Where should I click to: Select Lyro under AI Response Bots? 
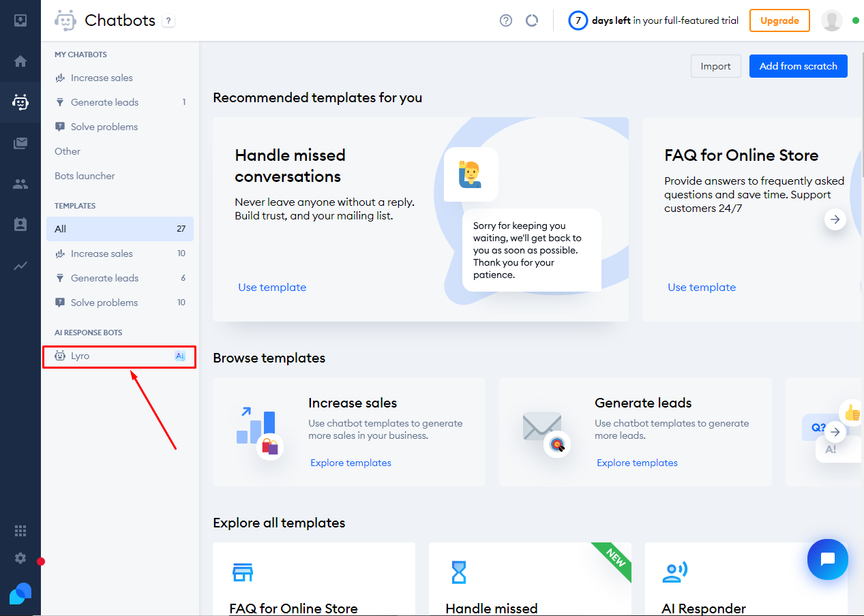click(x=80, y=356)
